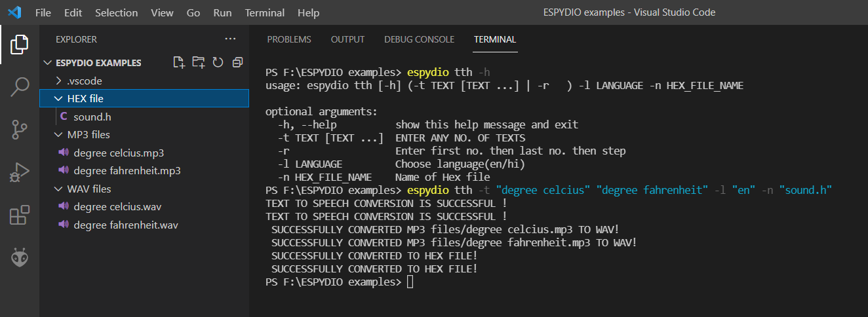Open the Extensions view icon
Screen dimensions: 868x317
[x=20, y=215]
